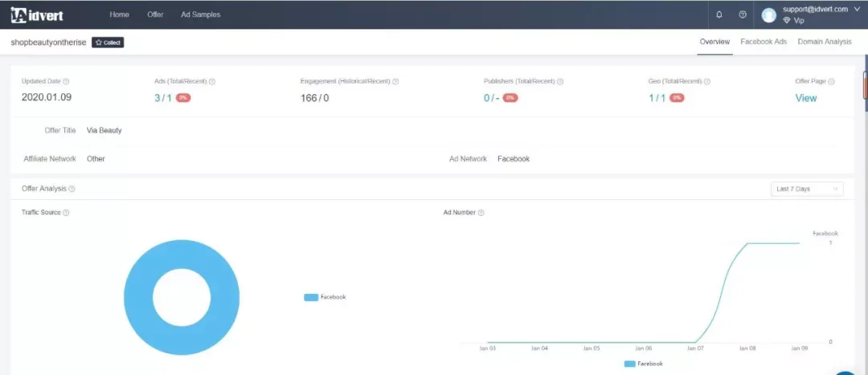
Task: Click the info icon beside Geo (Total/Recent)
Action: (707, 81)
